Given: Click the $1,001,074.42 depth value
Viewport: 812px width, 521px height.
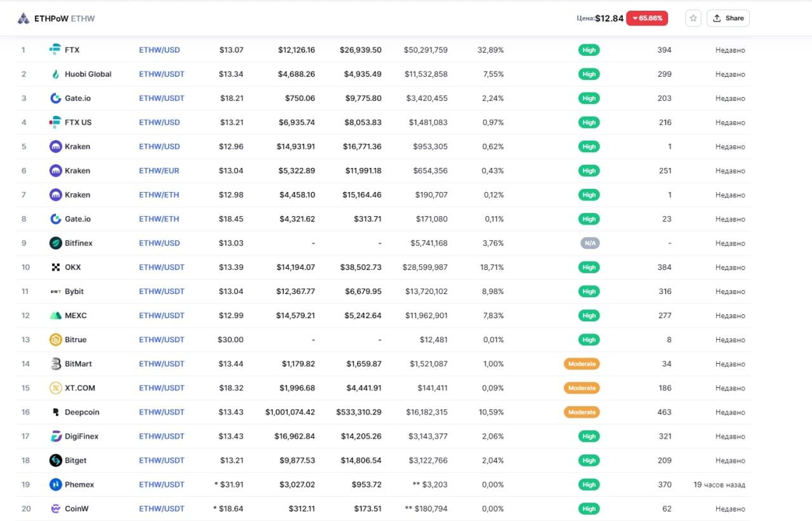Looking at the screenshot, I should tap(290, 412).
